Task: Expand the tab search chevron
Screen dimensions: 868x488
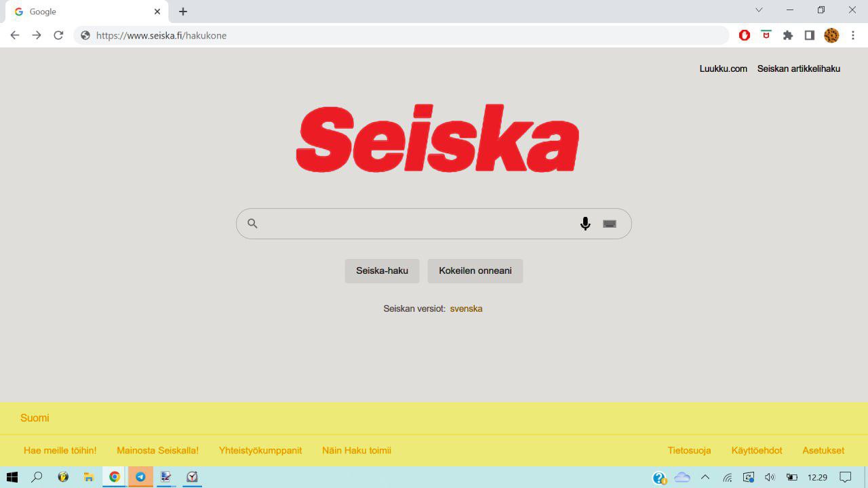Action: tap(759, 10)
